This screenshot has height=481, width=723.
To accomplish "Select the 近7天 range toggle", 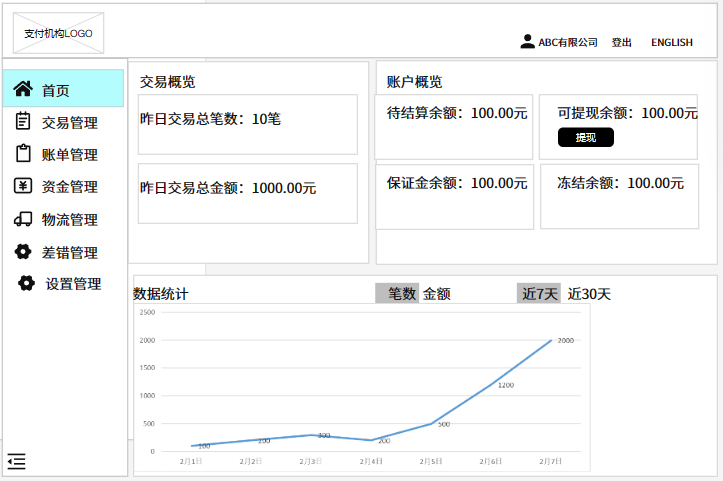I will [x=539, y=293].
